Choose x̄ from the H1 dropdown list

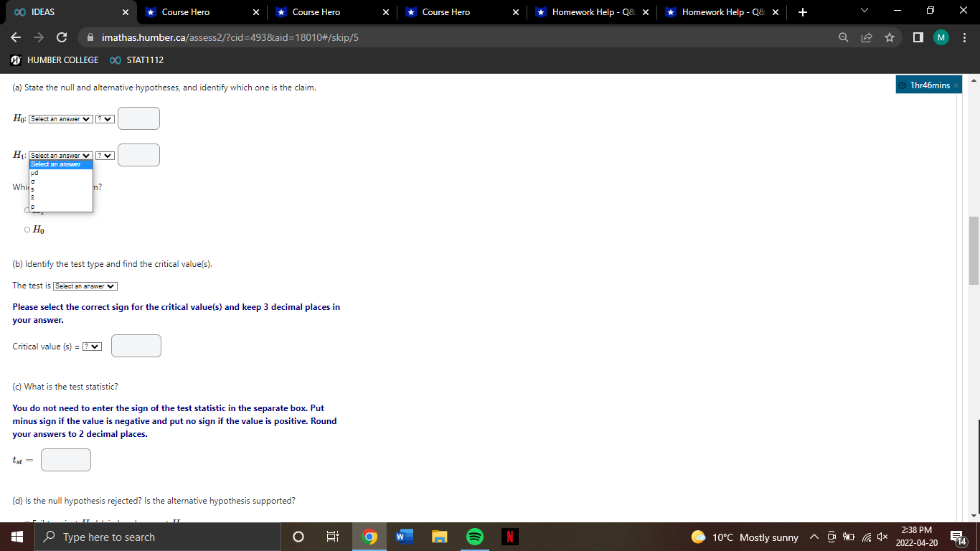click(x=61, y=197)
